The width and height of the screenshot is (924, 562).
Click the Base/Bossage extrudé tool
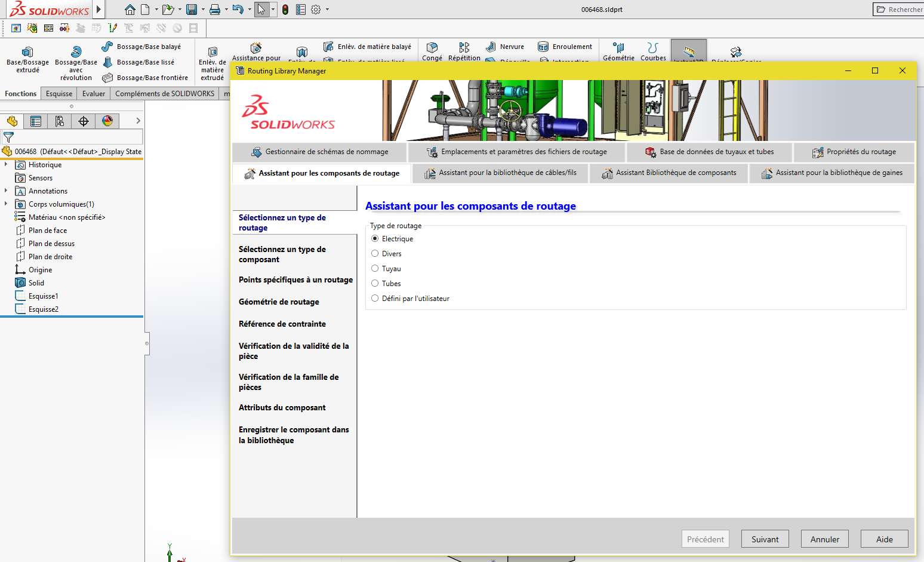point(27,60)
